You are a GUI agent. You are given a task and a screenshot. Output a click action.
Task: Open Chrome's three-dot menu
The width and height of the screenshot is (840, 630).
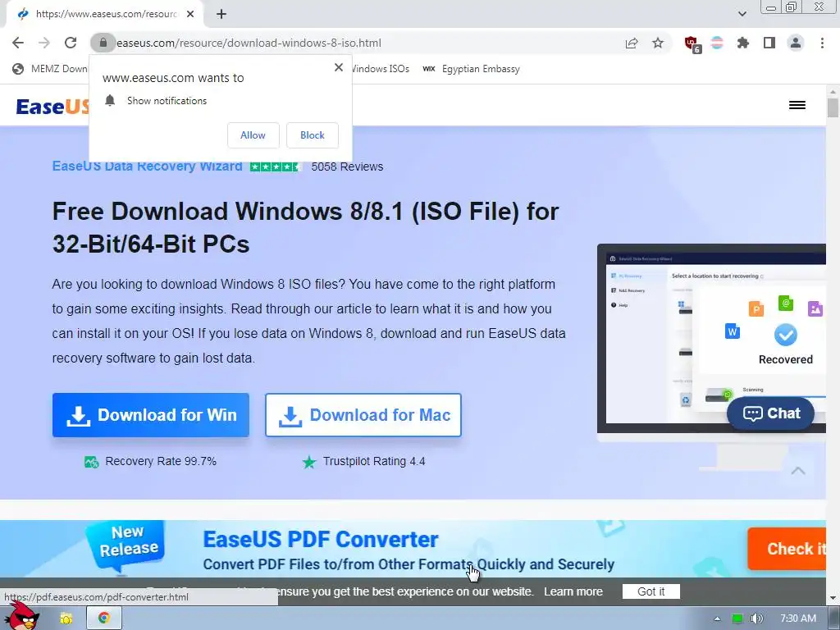[x=822, y=43]
